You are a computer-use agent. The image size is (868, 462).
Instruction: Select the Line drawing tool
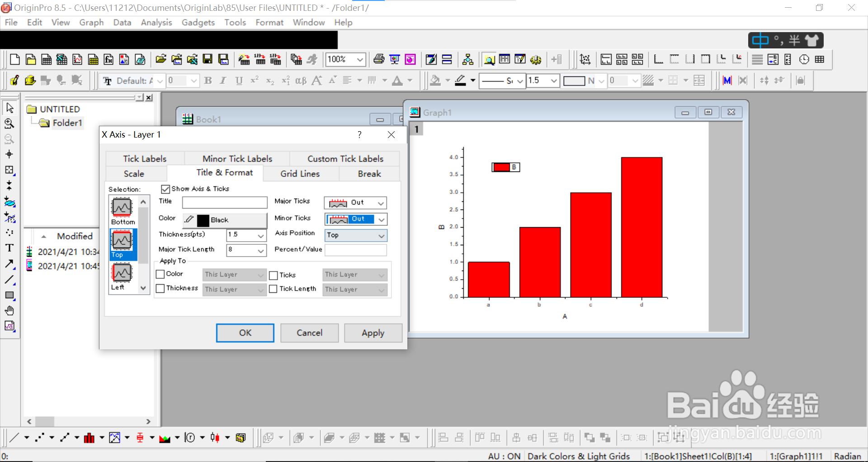click(x=9, y=280)
